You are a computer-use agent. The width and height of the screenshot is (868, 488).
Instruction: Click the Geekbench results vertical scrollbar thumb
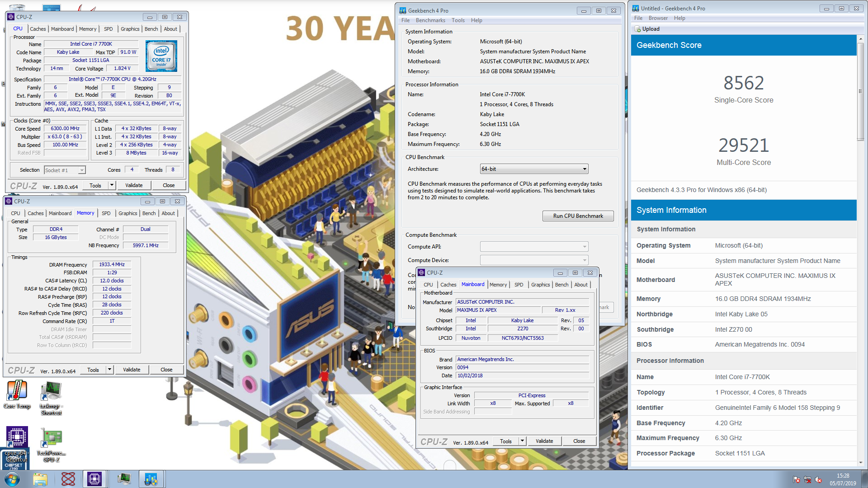(x=860, y=93)
